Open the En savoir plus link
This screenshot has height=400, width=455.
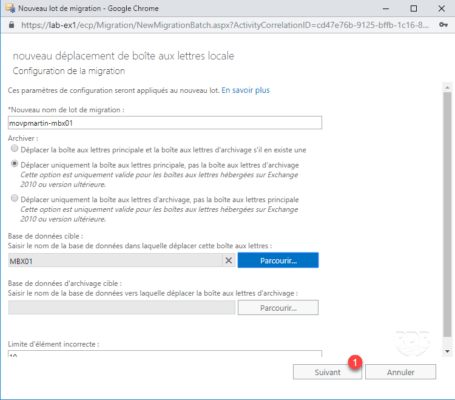pos(246,90)
